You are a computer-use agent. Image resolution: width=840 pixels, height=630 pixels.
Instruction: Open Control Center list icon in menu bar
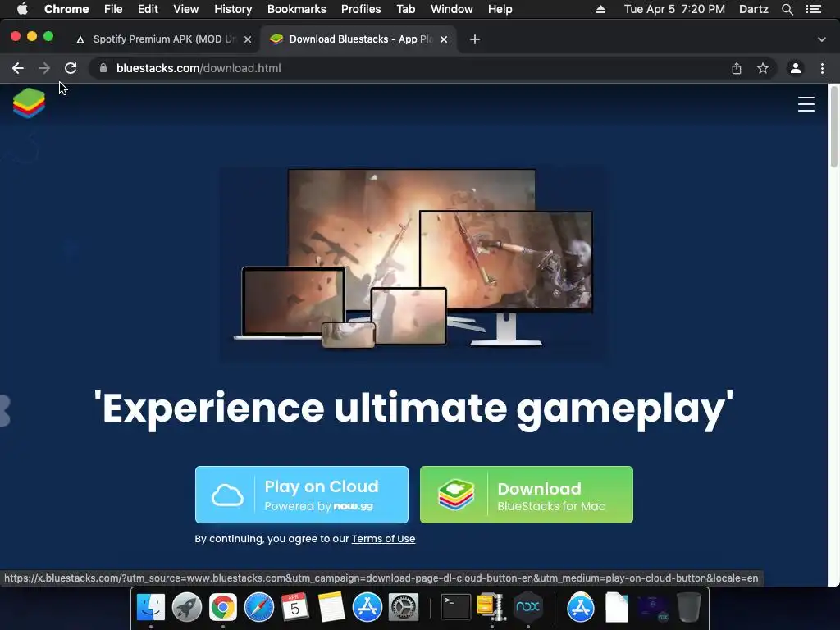point(814,9)
